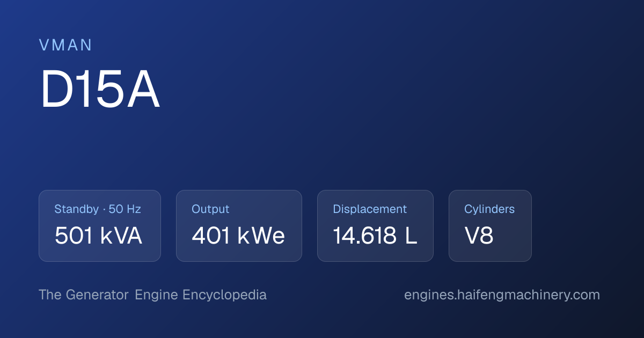Click the D15A model title
Viewport: 644px width, 338px height.
(100, 90)
